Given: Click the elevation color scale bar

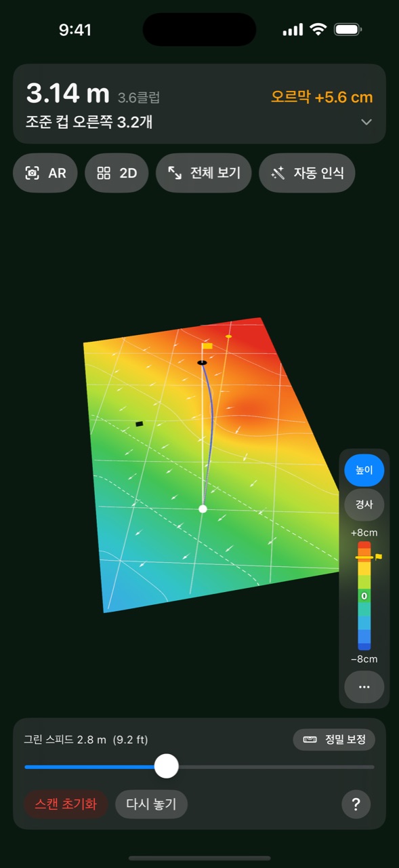Looking at the screenshot, I should (x=364, y=595).
